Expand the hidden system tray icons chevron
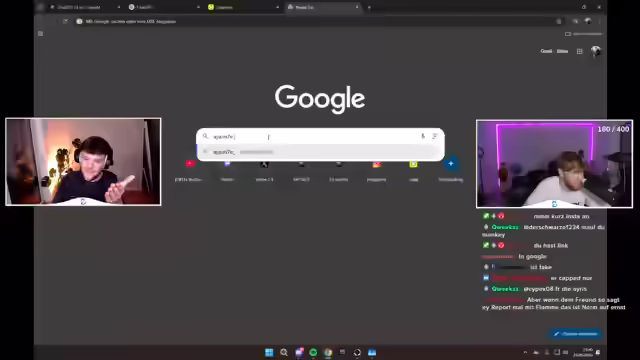This screenshot has width=640, height=360. [x=525, y=352]
